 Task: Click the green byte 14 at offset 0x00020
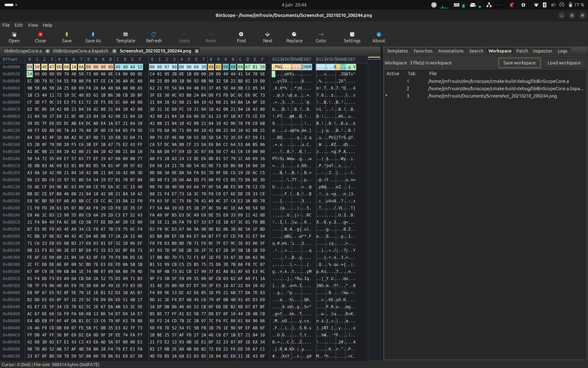tap(30, 74)
